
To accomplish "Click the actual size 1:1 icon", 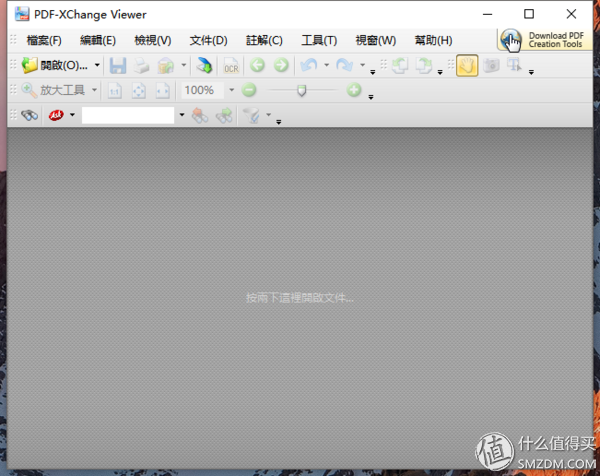I will [114, 91].
